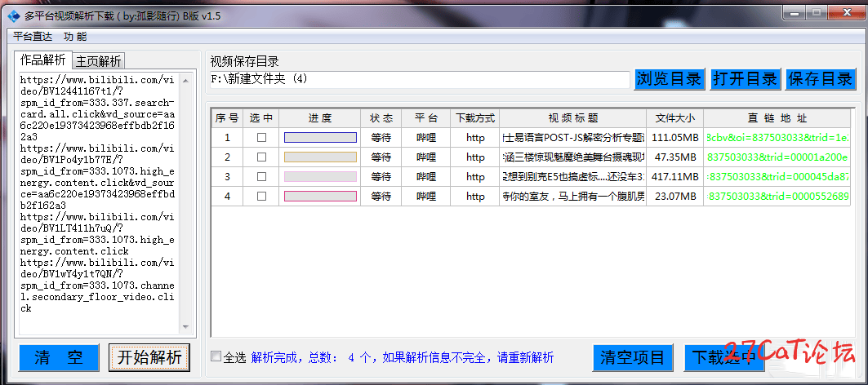Click the progress bar in row 2
Viewport: 868px width, 385px height.
point(320,157)
